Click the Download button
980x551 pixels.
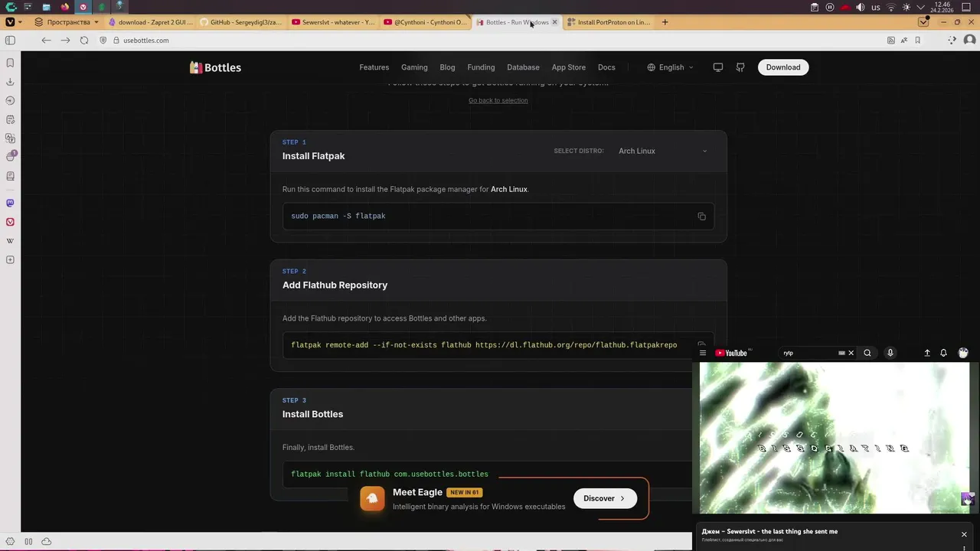pos(783,67)
